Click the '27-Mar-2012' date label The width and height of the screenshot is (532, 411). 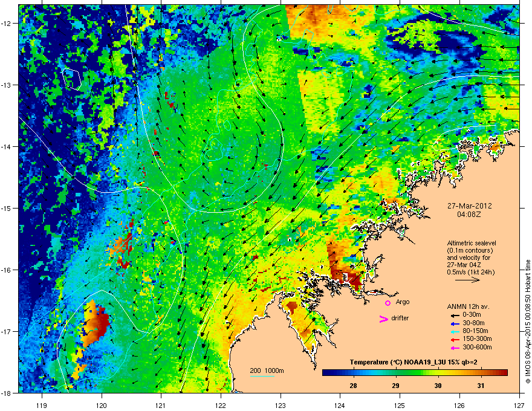469,206
